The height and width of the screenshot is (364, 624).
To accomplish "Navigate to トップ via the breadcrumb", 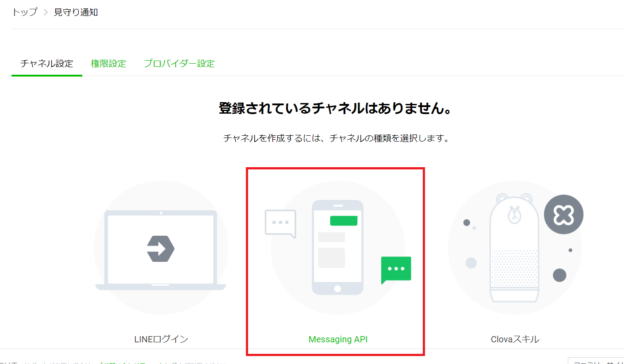I will click(25, 12).
